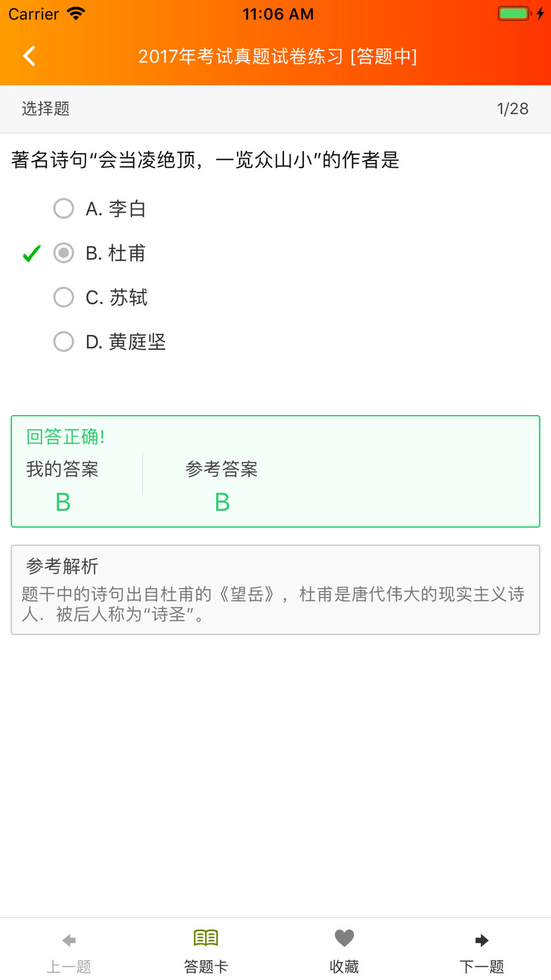
Task: Choose radio option D. 黄庭坚
Action: (64, 342)
